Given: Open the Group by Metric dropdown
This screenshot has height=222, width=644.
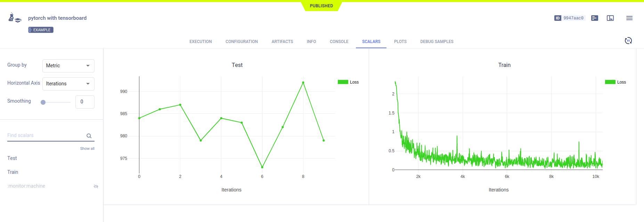Looking at the screenshot, I should coord(68,66).
